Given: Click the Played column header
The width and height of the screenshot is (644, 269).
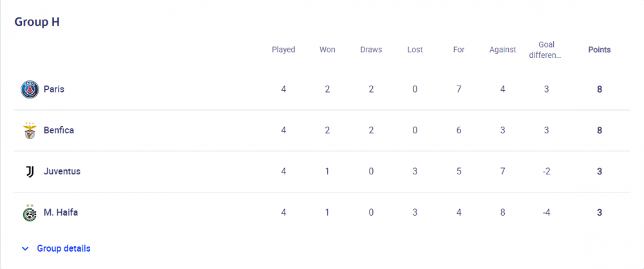Looking at the screenshot, I should [x=283, y=50].
